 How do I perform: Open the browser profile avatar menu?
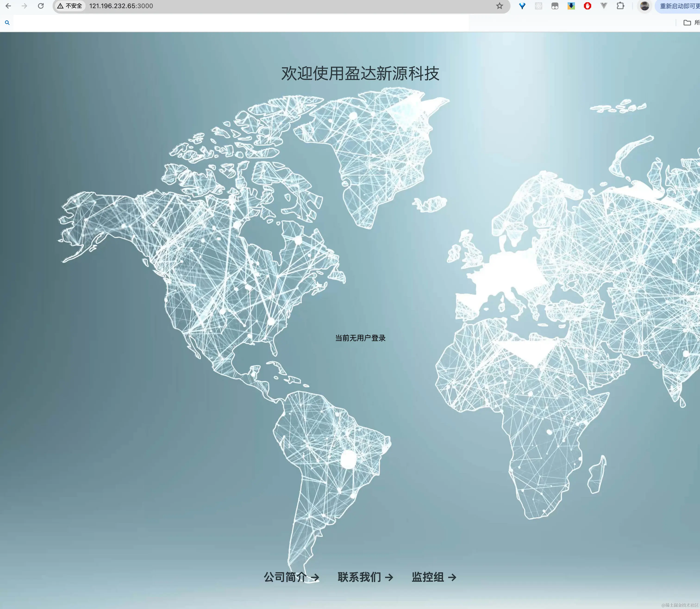point(644,6)
